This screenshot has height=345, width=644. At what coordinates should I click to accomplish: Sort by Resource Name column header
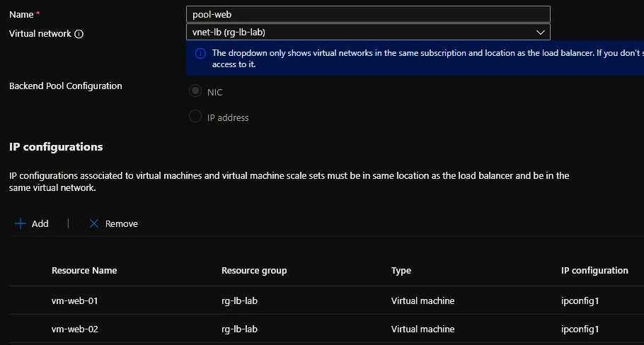point(84,270)
